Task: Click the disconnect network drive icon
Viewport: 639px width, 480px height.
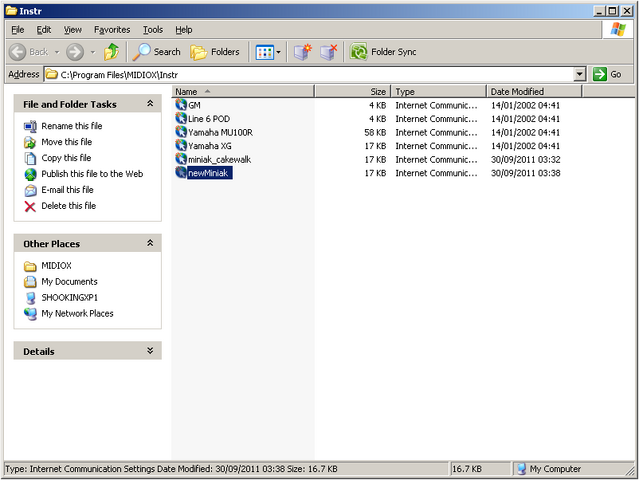Action: tap(328, 52)
